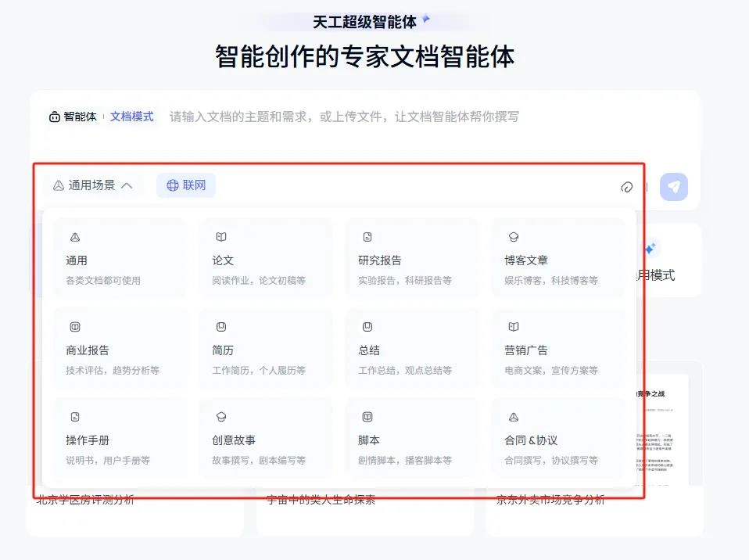Viewport: 749px width, 560px height.
Task: Click the book icon above 营销广告
Action: 514,327
